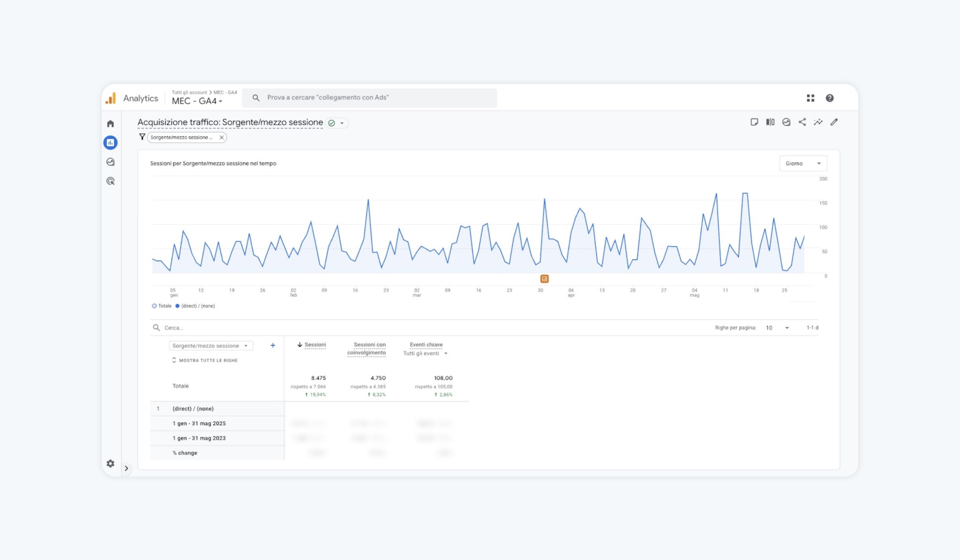Open the Insights sparkline icon
This screenshot has width=960, height=560.
[x=818, y=122]
